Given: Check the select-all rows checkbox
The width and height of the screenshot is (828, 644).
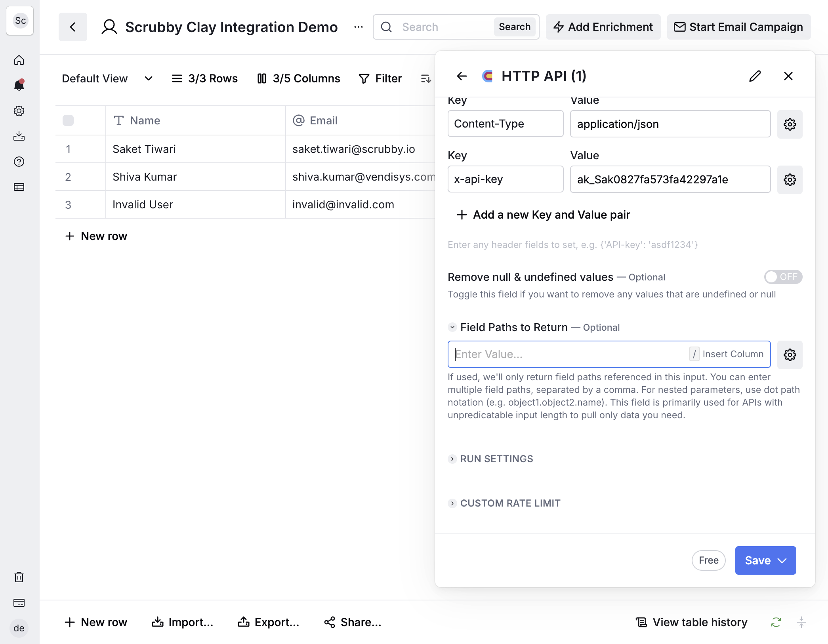Looking at the screenshot, I should tap(68, 120).
